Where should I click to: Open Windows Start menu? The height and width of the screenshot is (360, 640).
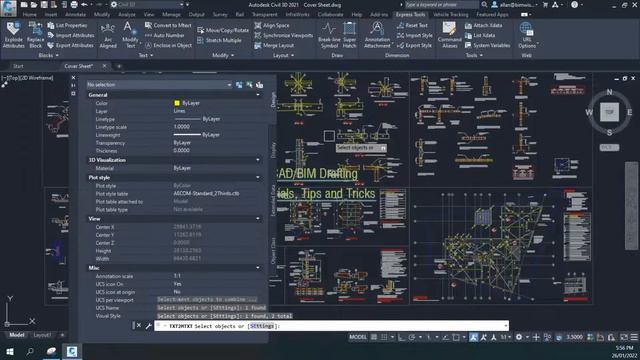(x=10, y=351)
